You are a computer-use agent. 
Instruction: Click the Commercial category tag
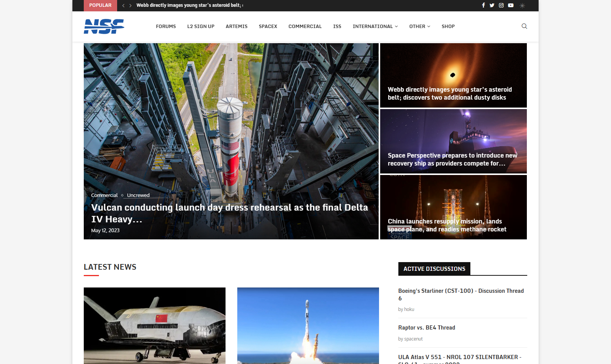104,195
